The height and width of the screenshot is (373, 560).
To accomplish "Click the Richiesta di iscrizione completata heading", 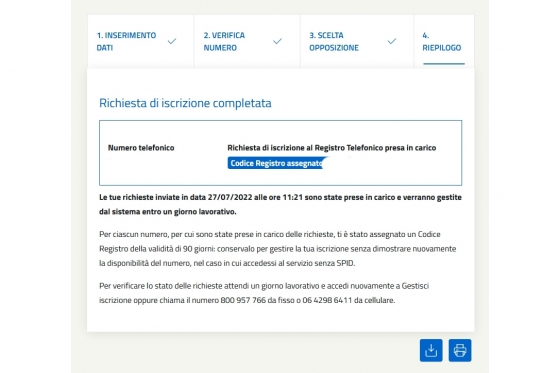I will tap(185, 103).
